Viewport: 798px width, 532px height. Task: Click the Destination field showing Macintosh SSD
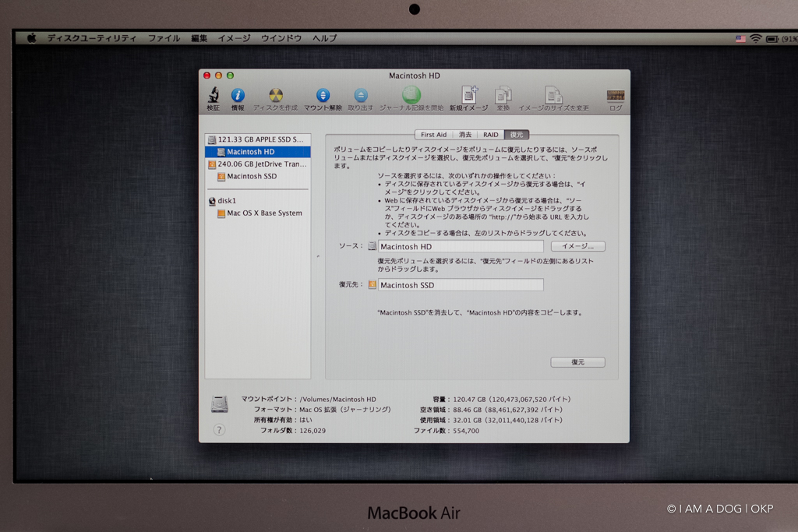pos(461,285)
